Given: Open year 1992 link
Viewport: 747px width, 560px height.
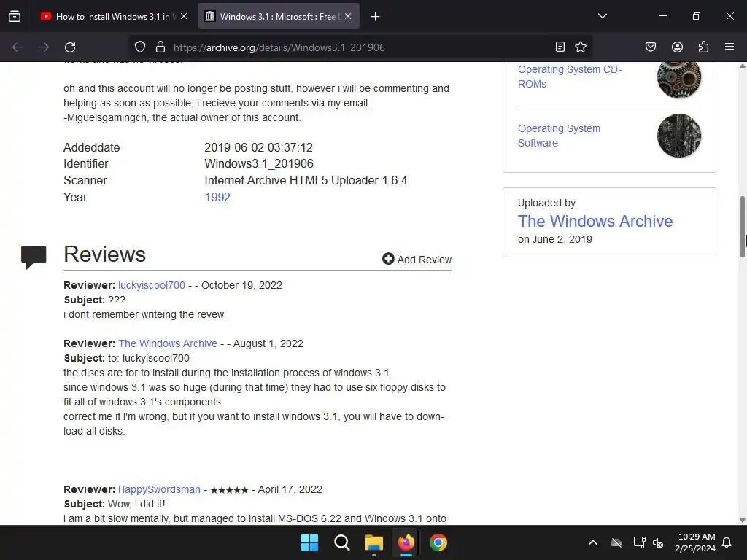Looking at the screenshot, I should pos(217,197).
